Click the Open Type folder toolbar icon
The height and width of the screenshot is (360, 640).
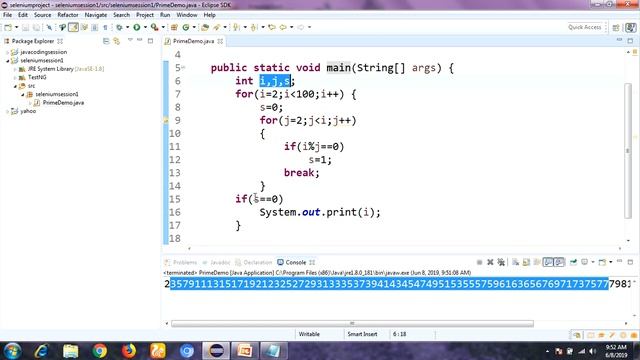tap(205, 27)
